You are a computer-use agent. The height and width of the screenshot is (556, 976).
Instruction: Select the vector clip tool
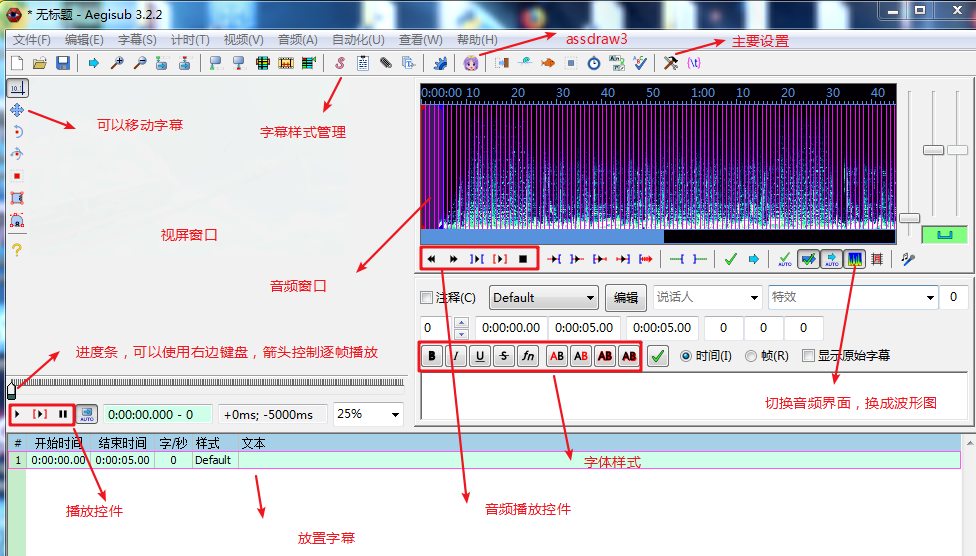(17, 220)
